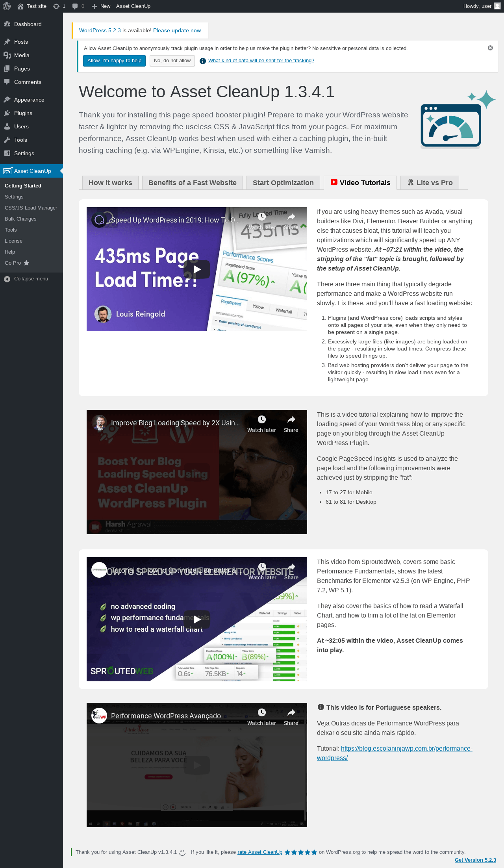Click Speed Up WordPress video title

pos(175,220)
